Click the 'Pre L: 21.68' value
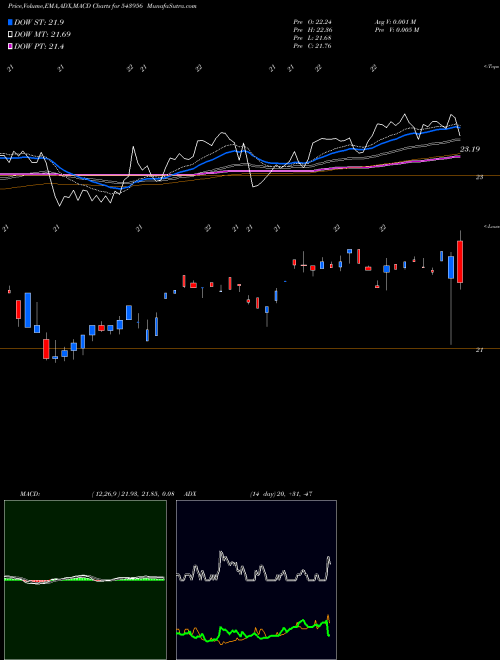The image size is (500, 660). pyautogui.click(x=313, y=38)
